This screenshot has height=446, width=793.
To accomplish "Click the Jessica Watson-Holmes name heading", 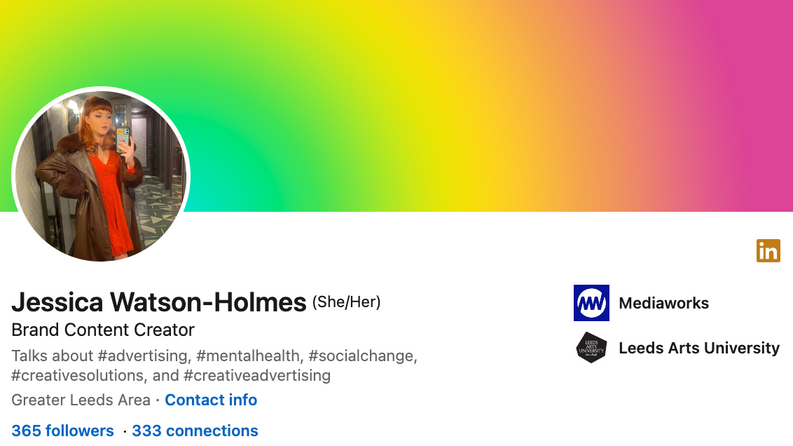I will coord(159,302).
